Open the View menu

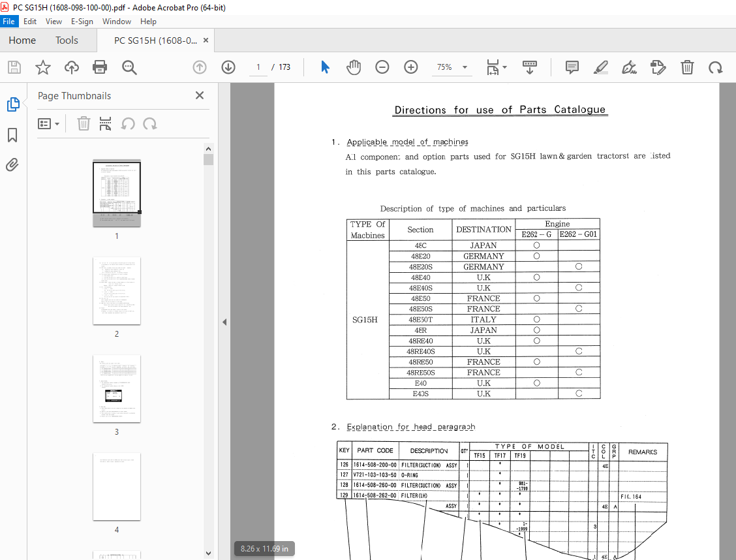pyautogui.click(x=54, y=21)
